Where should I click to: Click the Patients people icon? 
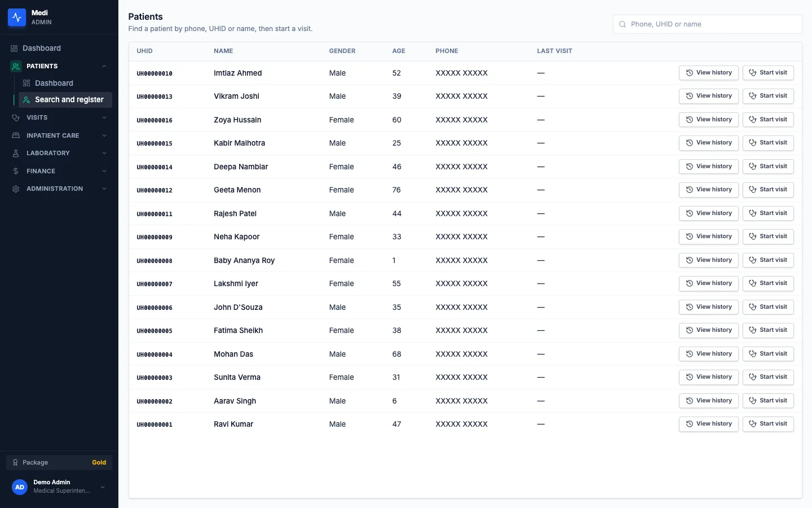coord(16,66)
